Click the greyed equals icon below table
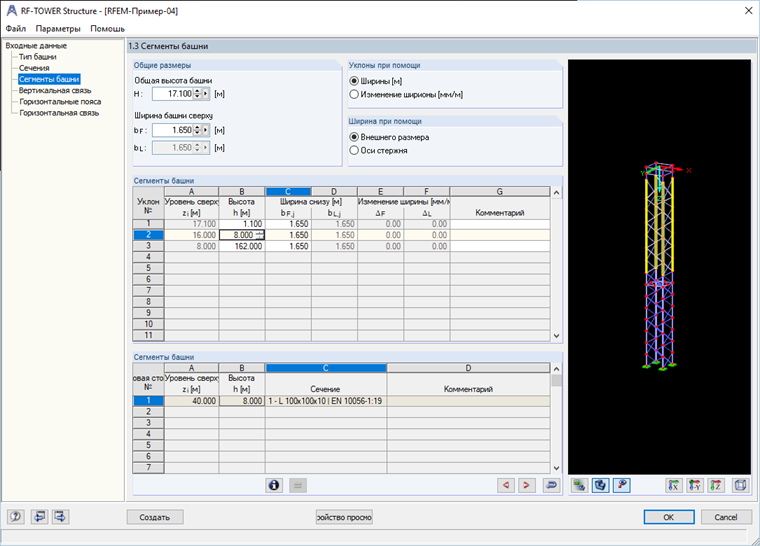The height and width of the screenshot is (546, 760). click(298, 485)
